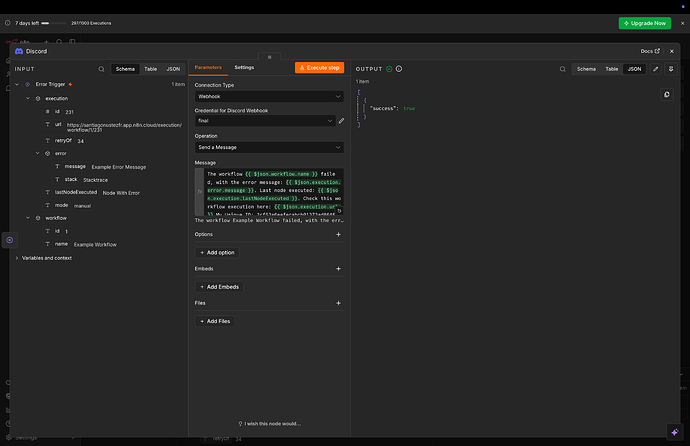Viewport: 690px width, 446px height.
Task: Click the execution object icon
Action: point(38,99)
